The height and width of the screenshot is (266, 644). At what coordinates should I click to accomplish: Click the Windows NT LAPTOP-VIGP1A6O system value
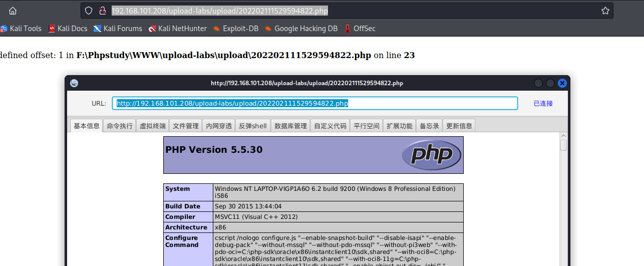[x=335, y=192]
